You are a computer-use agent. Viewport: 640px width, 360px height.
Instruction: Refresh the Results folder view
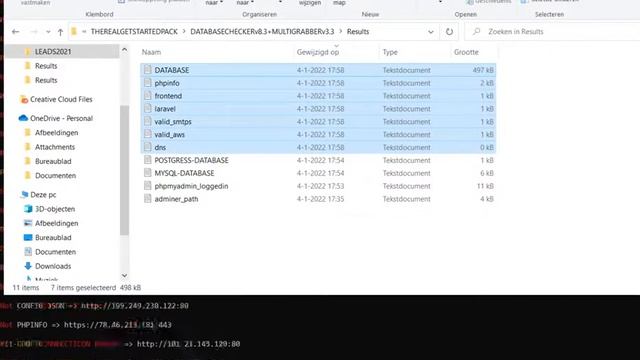click(x=449, y=32)
